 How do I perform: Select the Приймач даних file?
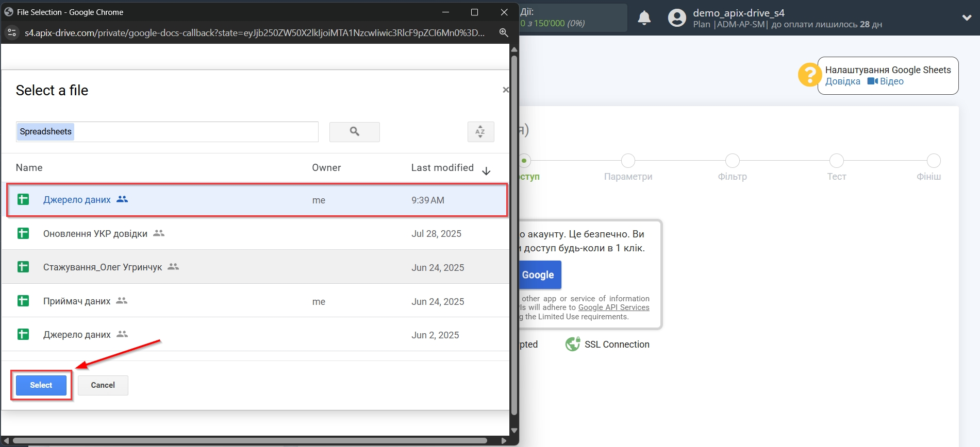[256, 301]
